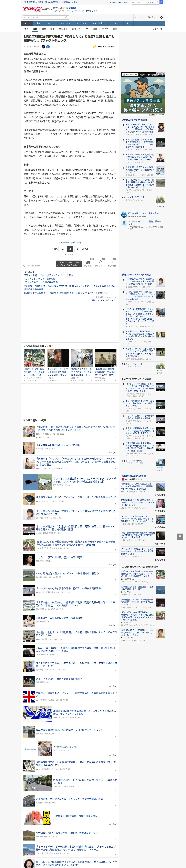Open the ランキング tab
This screenshot has height=868, width=186.
point(115,24)
